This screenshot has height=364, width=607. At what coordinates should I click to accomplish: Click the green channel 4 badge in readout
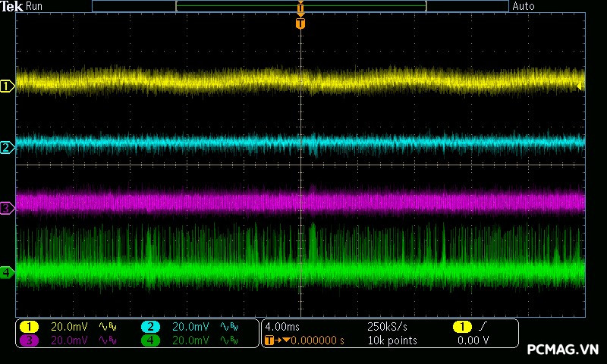pyautogui.click(x=150, y=340)
